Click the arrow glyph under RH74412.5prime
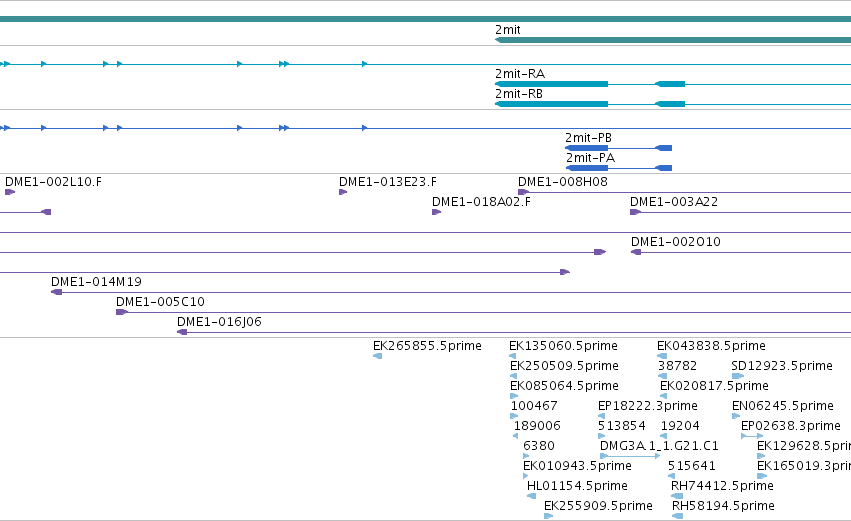The height and width of the screenshot is (521, 851). pyautogui.click(x=677, y=497)
